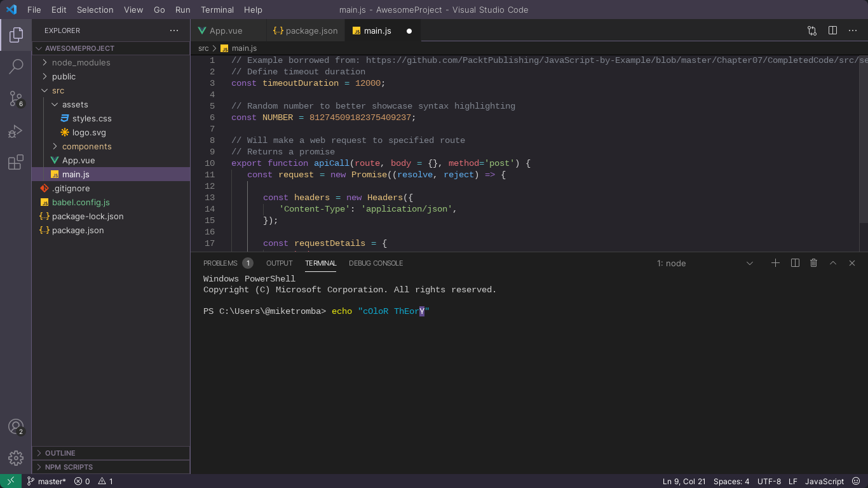
Task: Split the editor to the right
Action: pos(832,30)
